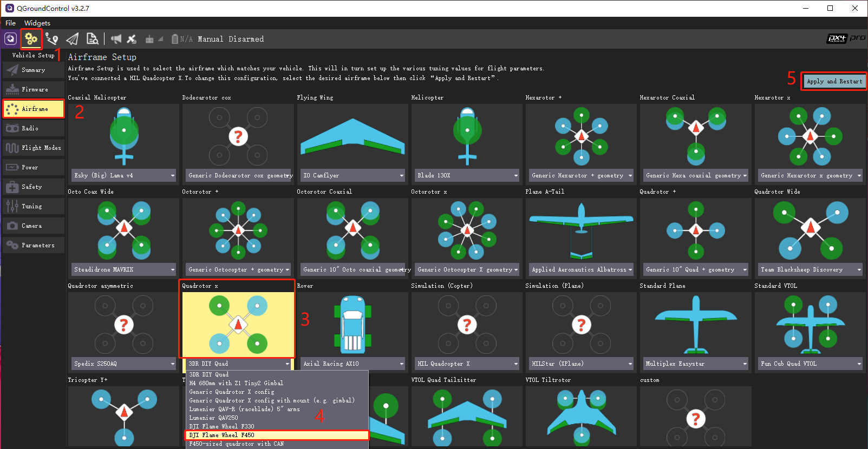Expand the Team Blacksheep Discovery dropdown

(811, 269)
